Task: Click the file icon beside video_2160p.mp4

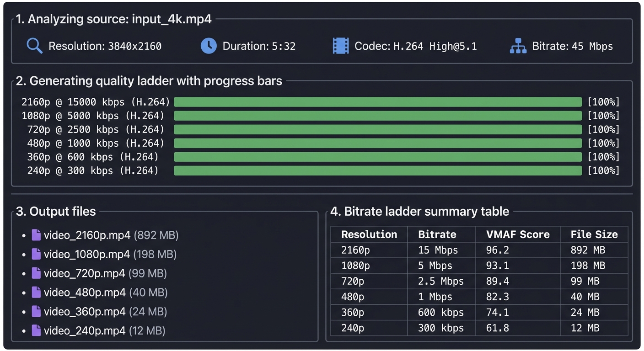Action: click(x=37, y=234)
